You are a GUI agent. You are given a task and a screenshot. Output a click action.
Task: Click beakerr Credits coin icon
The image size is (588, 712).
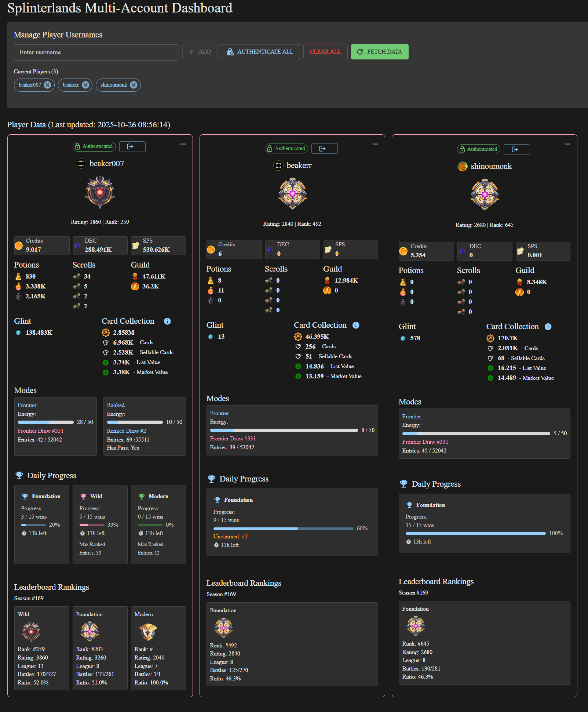(x=211, y=250)
